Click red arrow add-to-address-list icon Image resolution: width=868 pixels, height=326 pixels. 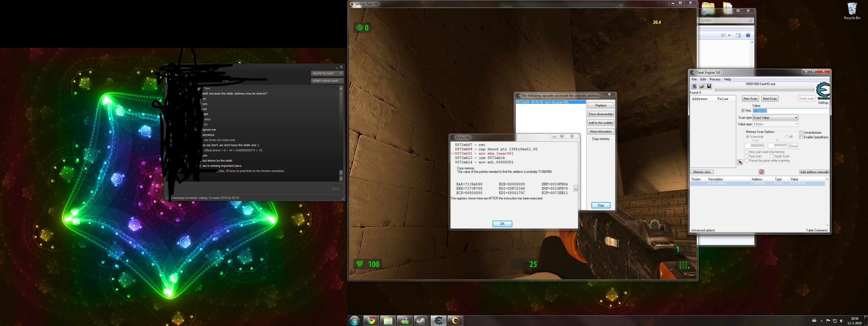point(740,162)
